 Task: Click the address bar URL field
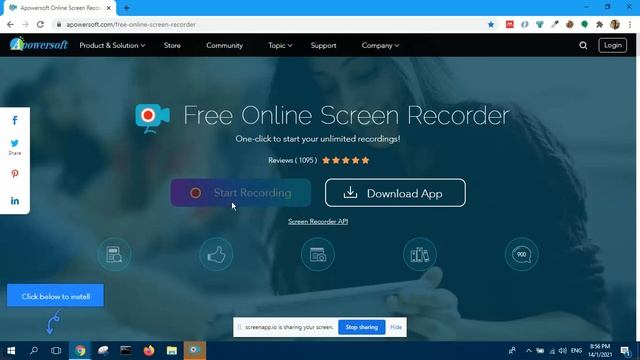[x=269, y=24]
